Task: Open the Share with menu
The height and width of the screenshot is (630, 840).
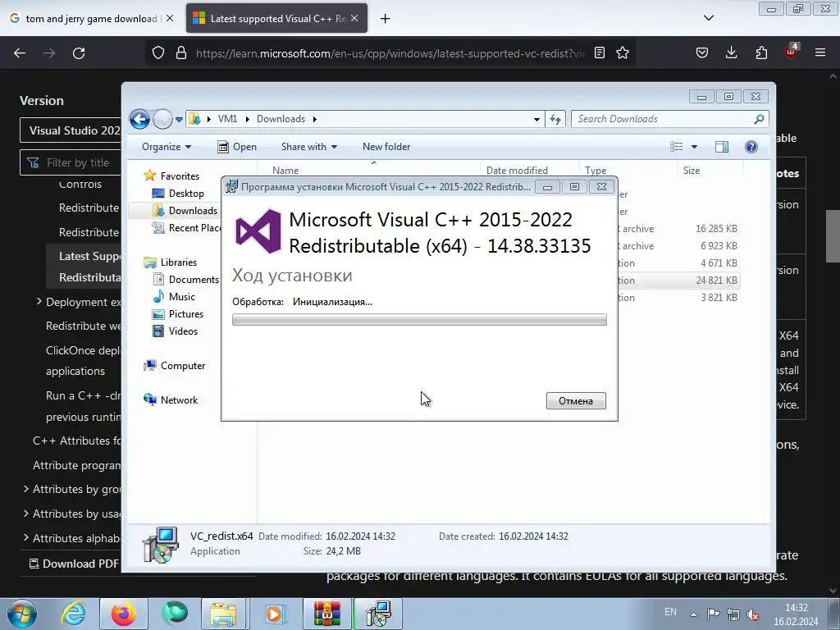Action: coord(309,147)
